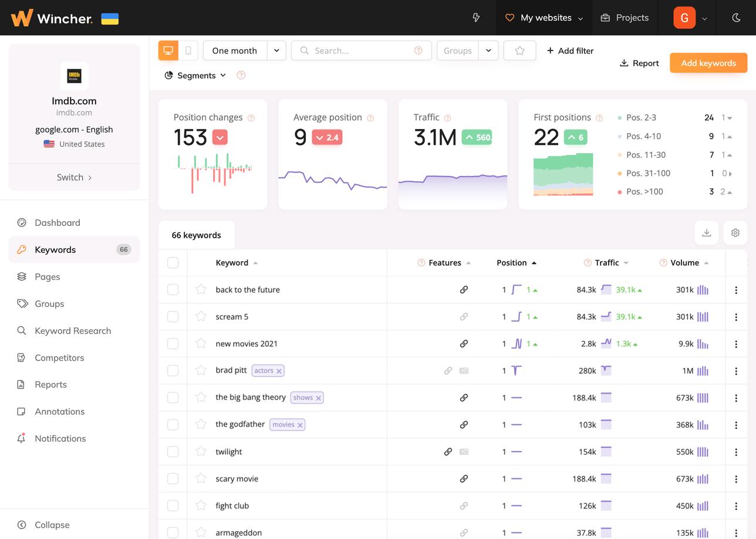The width and height of the screenshot is (756, 539).
Task: Open table settings gear icon
Action: tap(735, 233)
